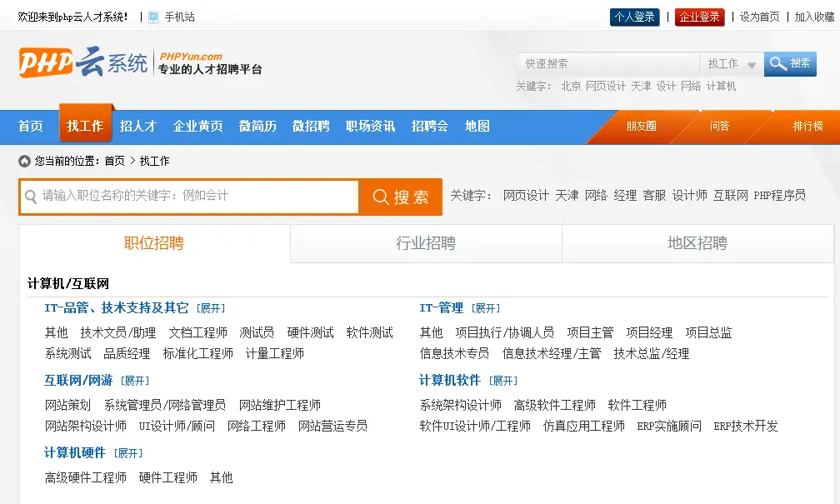Screen dimensions: 840x504
Task: Open the 朋友圈 link in orange bar
Action: [x=641, y=126]
